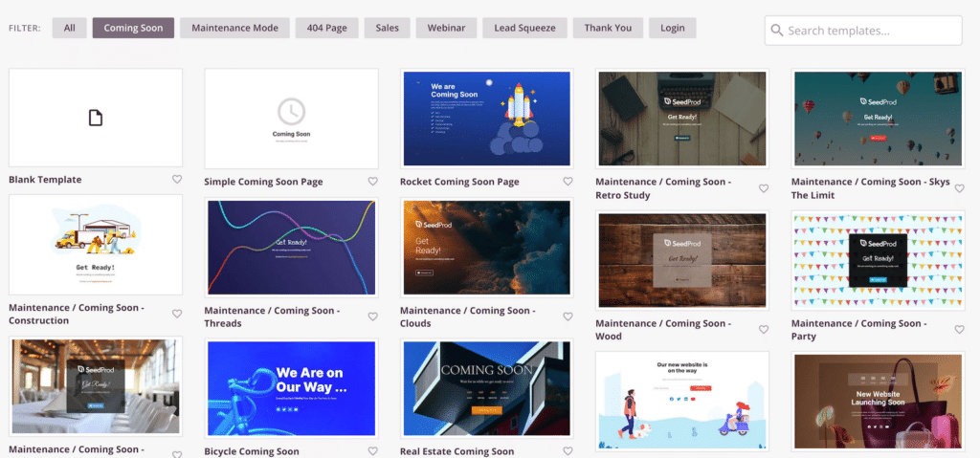Filter templates by 404 Page
Image resolution: width=980 pixels, height=458 pixels.
327,28
